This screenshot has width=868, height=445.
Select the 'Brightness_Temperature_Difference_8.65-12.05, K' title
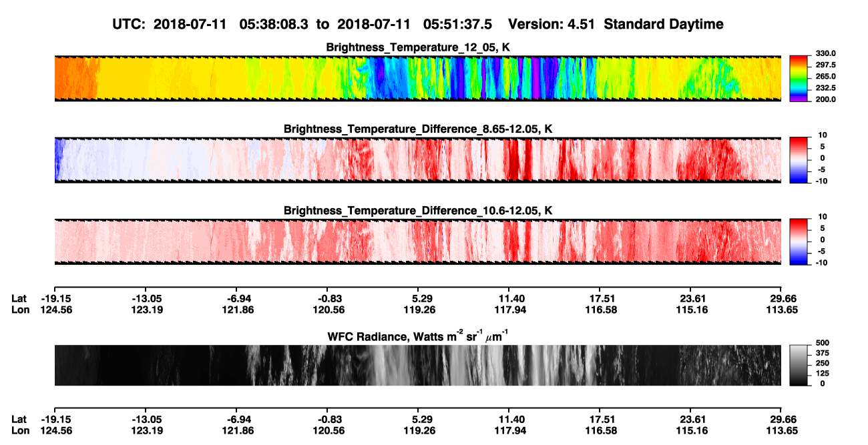pyautogui.click(x=418, y=129)
